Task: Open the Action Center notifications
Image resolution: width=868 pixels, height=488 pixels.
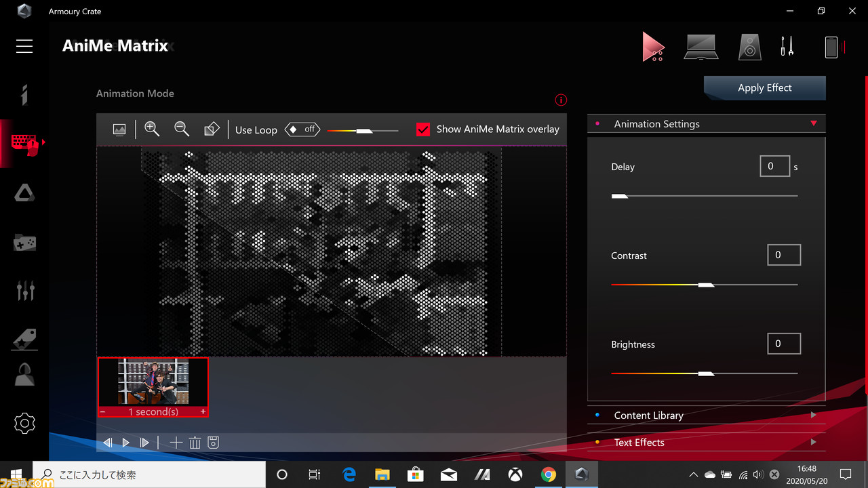Action: (x=846, y=475)
